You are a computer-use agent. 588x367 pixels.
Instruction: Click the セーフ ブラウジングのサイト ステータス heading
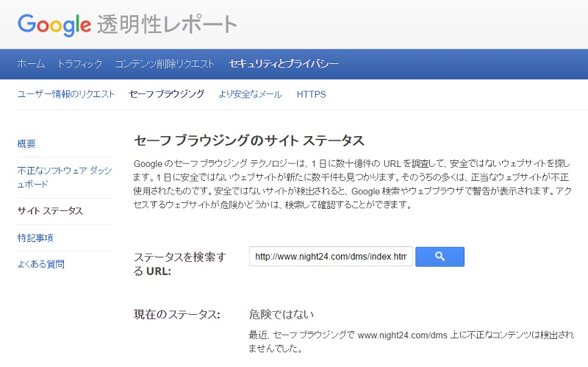tap(249, 140)
